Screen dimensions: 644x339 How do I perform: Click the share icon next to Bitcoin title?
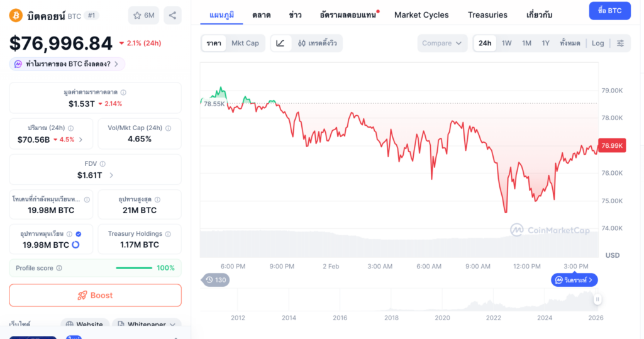click(x=172, y=15)
